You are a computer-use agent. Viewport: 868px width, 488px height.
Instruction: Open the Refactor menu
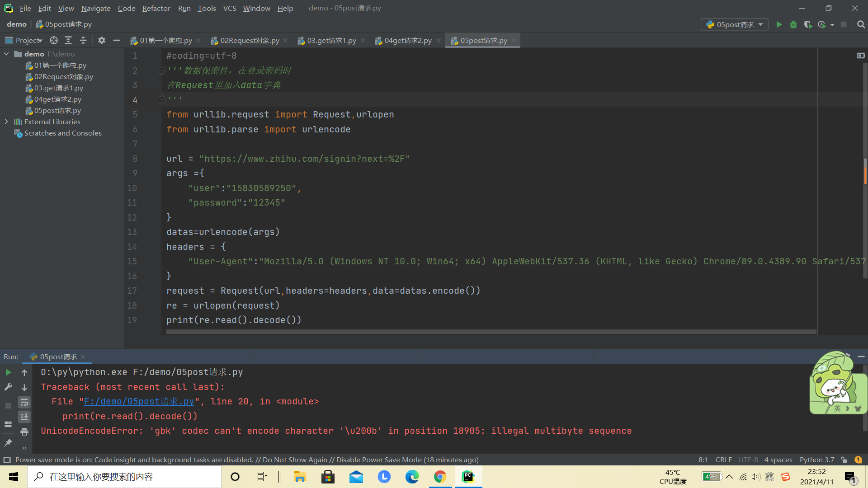156,8
